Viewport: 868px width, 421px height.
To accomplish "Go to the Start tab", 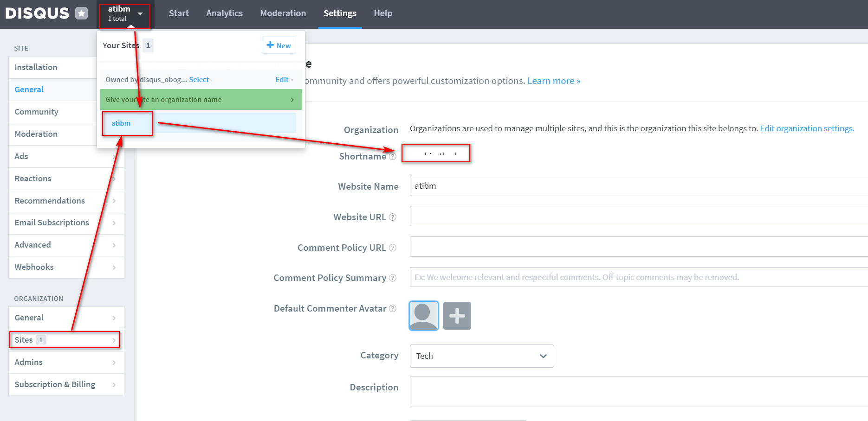I will coord(179,13).
